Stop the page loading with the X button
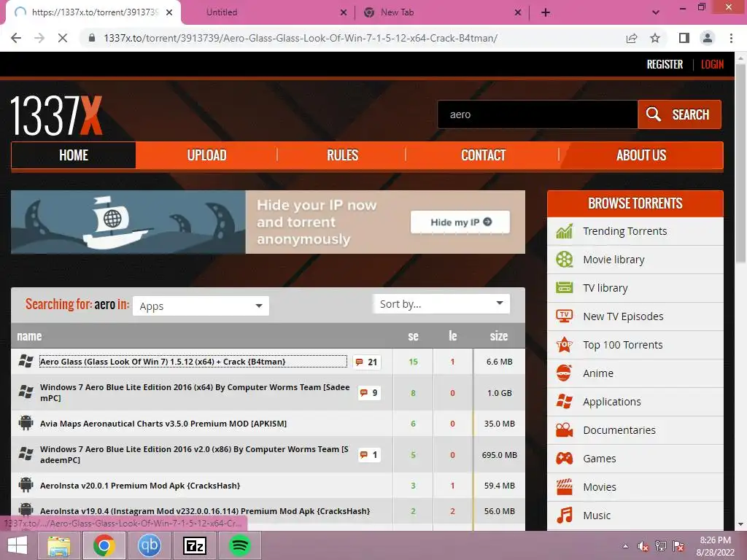Image resolution: width=747 pixels, height=560 pixels. click(x=63, y=38)
